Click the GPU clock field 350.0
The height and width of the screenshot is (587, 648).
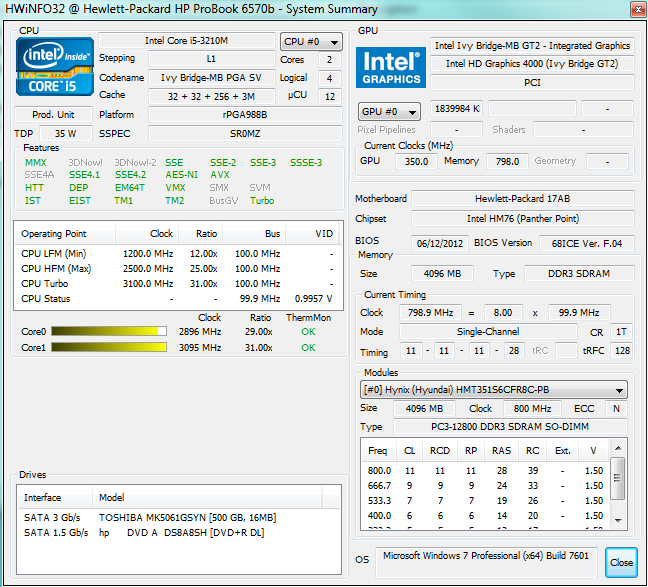[416, 161]
